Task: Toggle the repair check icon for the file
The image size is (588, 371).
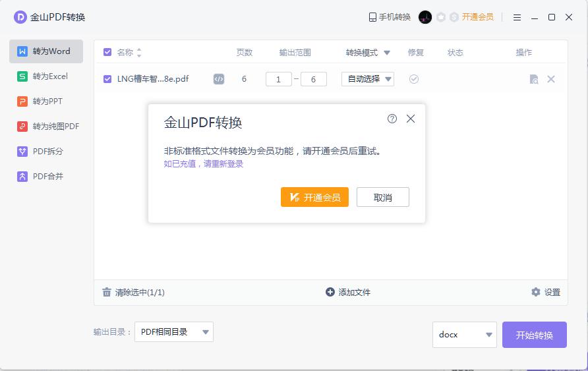Action: tap(414, 79)
